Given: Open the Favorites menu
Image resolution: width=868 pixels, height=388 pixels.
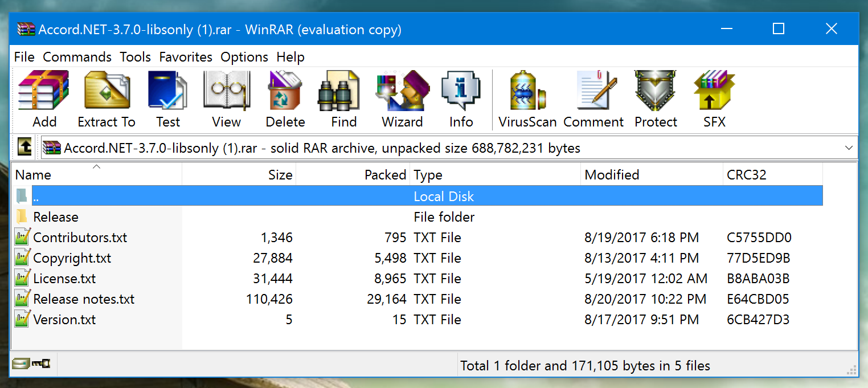Looking at the screenshot, I should tap(186, 57).
